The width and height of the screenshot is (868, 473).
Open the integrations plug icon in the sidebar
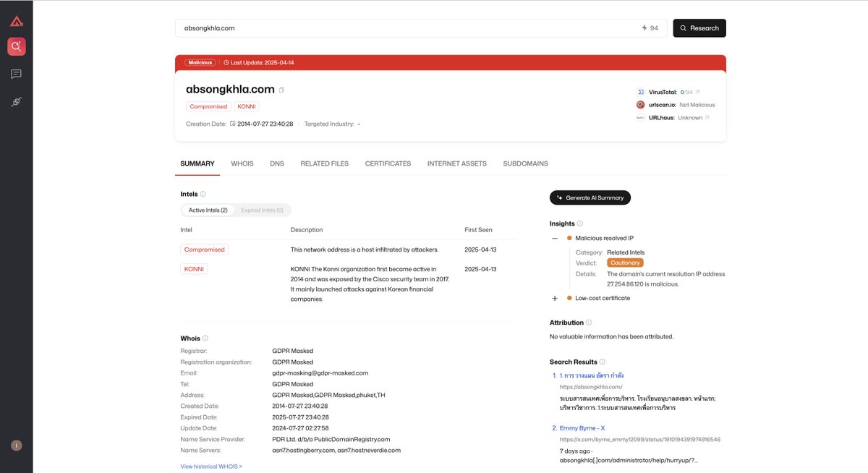16,103
